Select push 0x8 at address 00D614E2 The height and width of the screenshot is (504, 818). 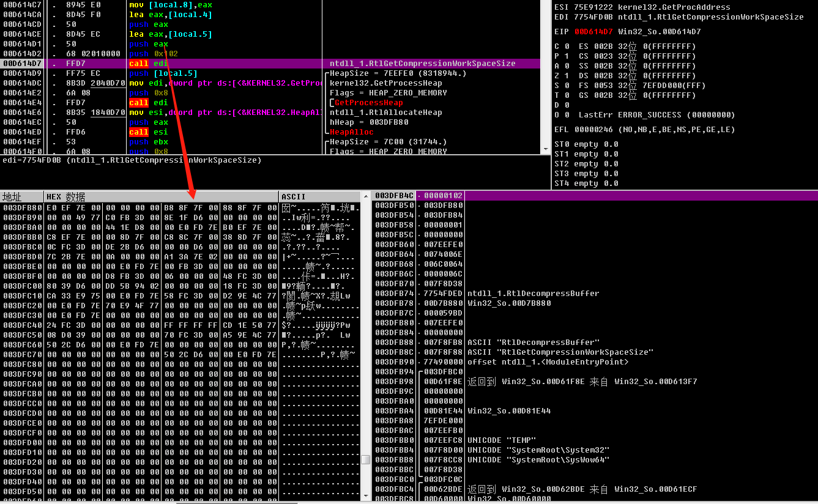point(149,93)
